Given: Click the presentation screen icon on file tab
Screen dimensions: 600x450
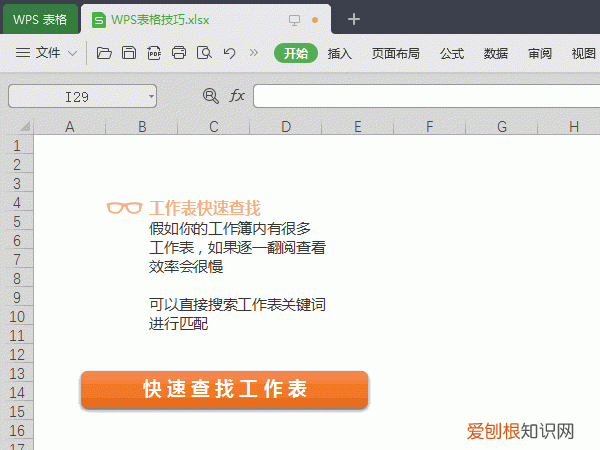Looking at the screenshot, I should click(294, 20).
